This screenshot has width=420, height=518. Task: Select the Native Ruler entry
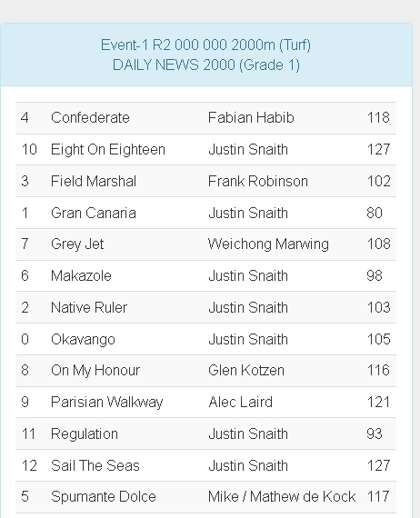pos(89,307)
